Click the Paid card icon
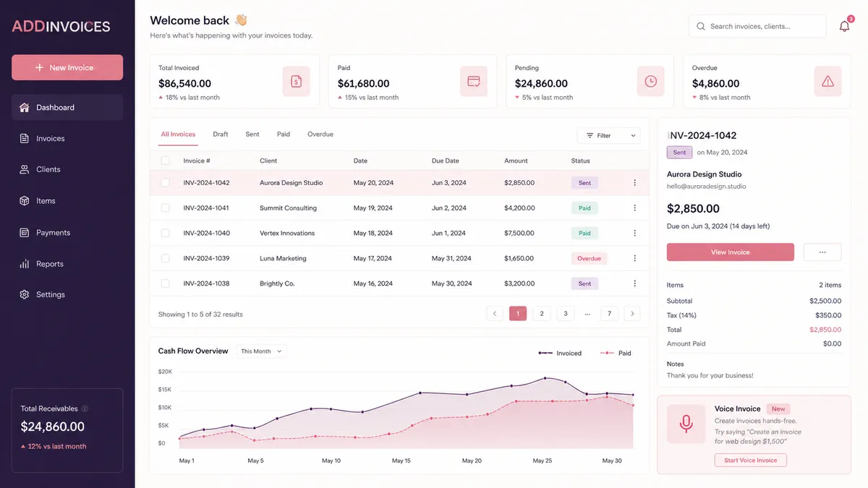 (474, 81)
